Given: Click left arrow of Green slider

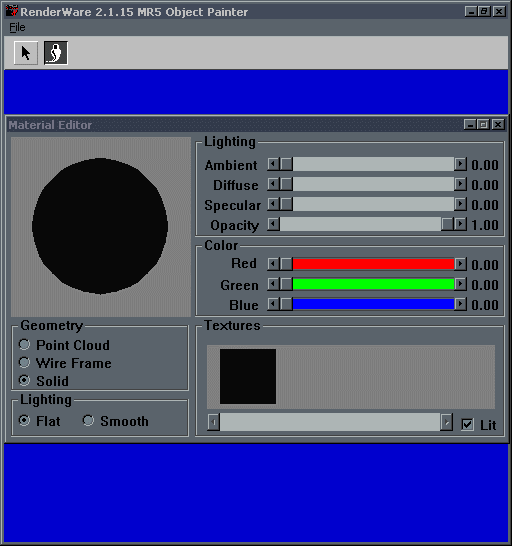Looking at the screenshot, I should (x=273, y=284).
